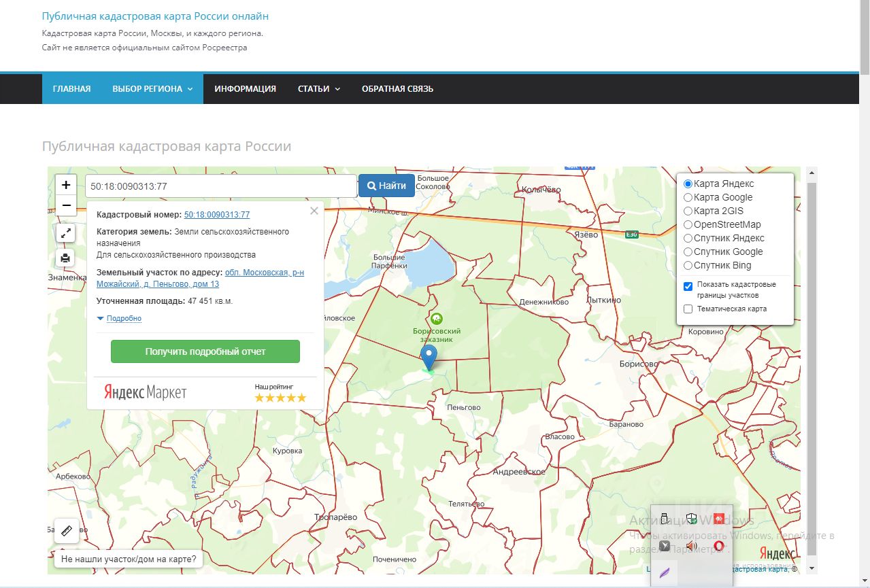
Task: Zoom in the map with plus button
Action: [66, 185]
